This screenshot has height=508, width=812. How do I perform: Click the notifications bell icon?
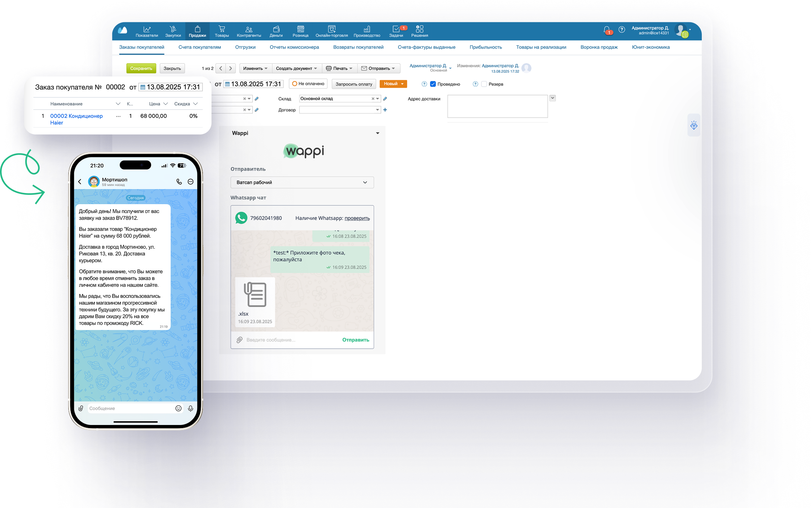[x=607, y=30]
